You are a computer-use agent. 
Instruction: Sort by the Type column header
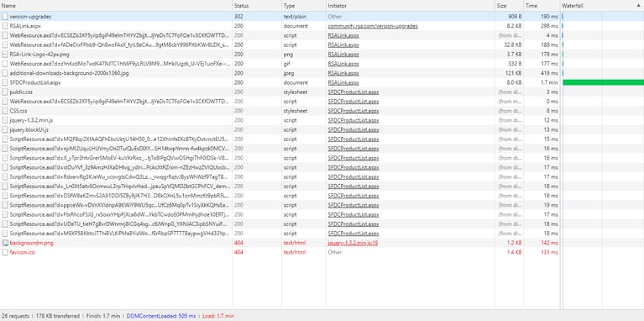[x=304, y=6]
